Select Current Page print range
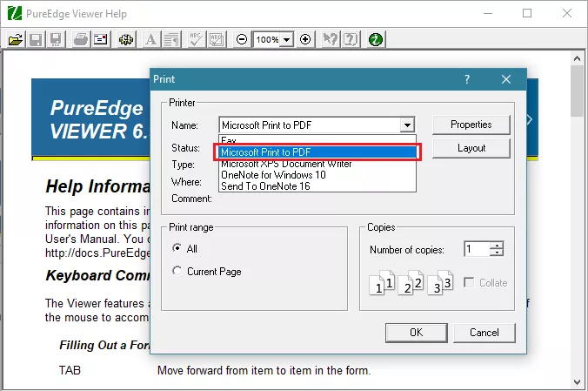The image size is (588, 391). coord(207,272)
